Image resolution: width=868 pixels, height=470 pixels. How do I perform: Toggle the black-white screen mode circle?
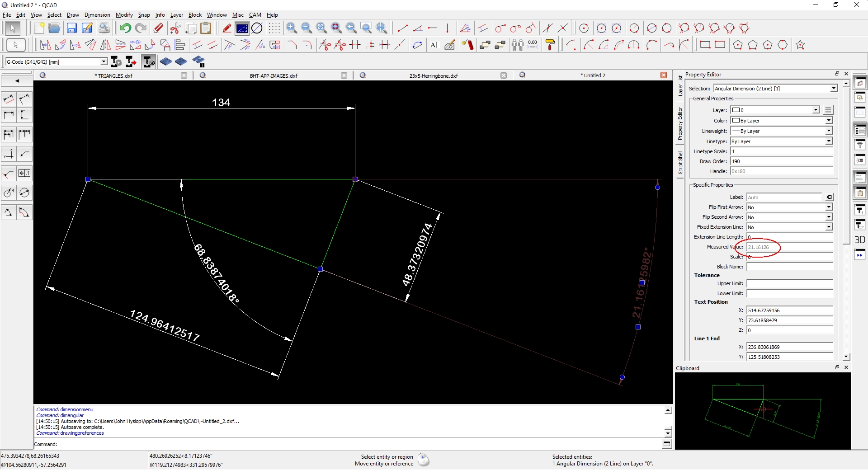[257, 28]
